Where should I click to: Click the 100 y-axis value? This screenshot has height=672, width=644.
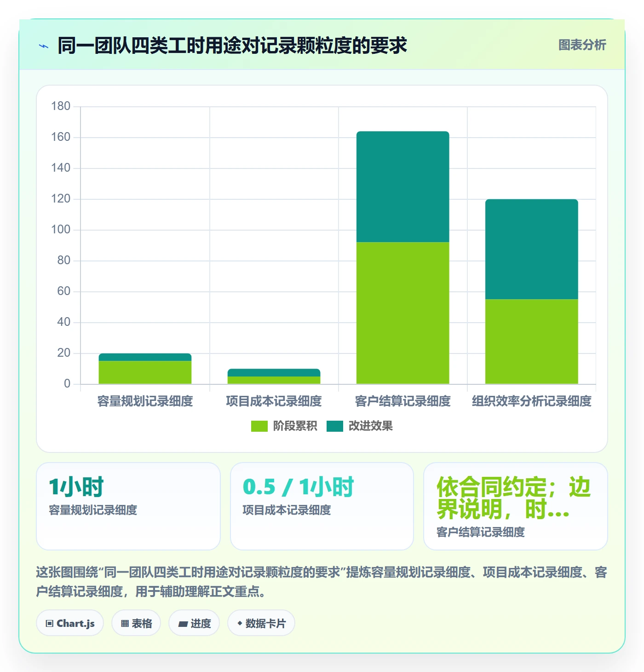coord(61,230)
